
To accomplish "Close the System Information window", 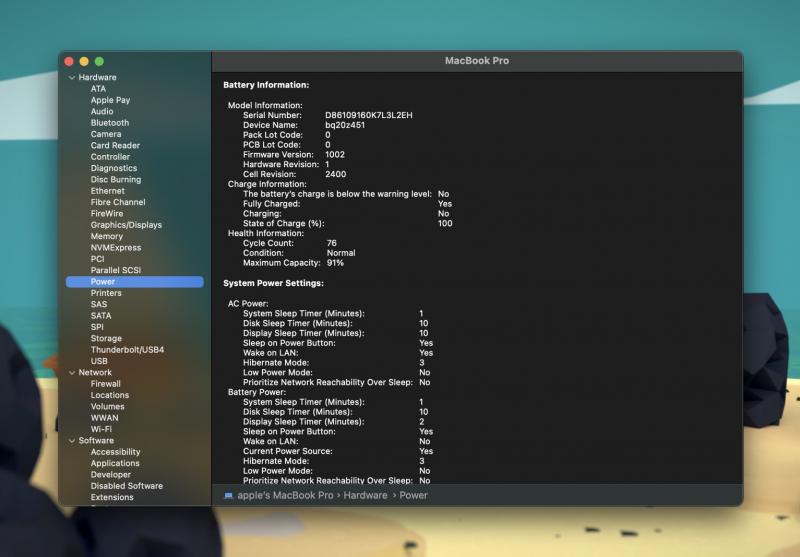I will [x=69, y=61].
